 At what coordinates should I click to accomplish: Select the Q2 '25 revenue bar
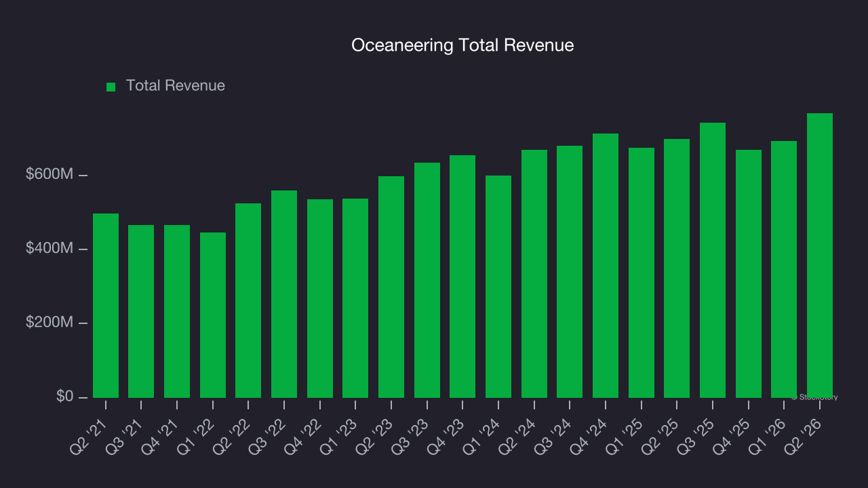[677, 268]
